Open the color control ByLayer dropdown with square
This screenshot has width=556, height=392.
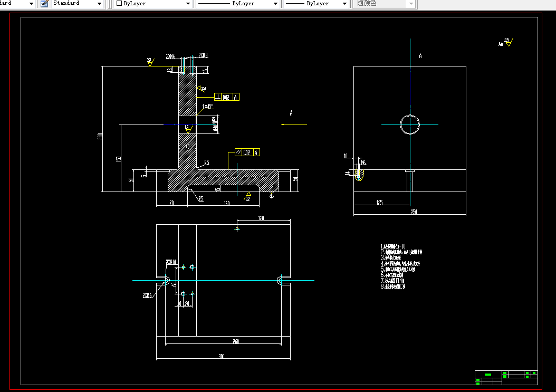click(153, 4)
